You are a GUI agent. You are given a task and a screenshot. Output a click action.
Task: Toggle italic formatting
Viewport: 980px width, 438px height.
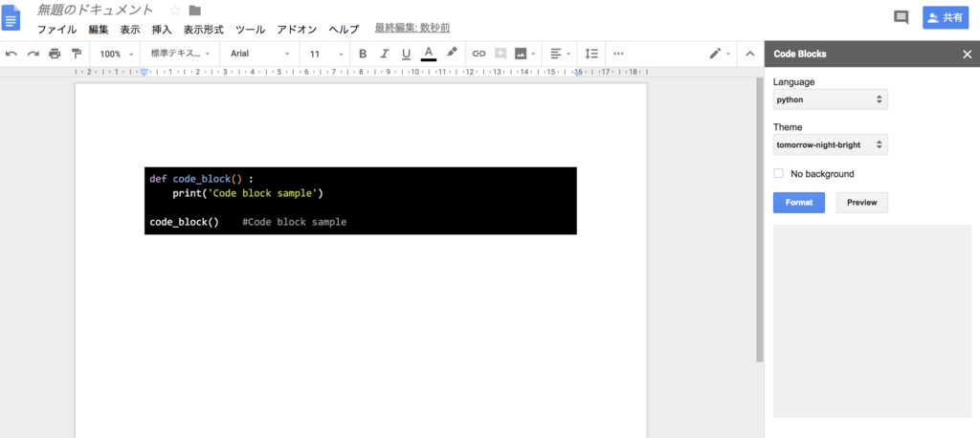[385, 54]
